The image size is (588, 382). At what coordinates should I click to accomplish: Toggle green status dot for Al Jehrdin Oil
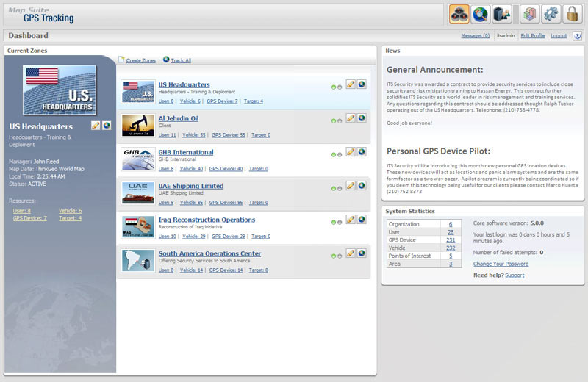(x=334, y=120)
